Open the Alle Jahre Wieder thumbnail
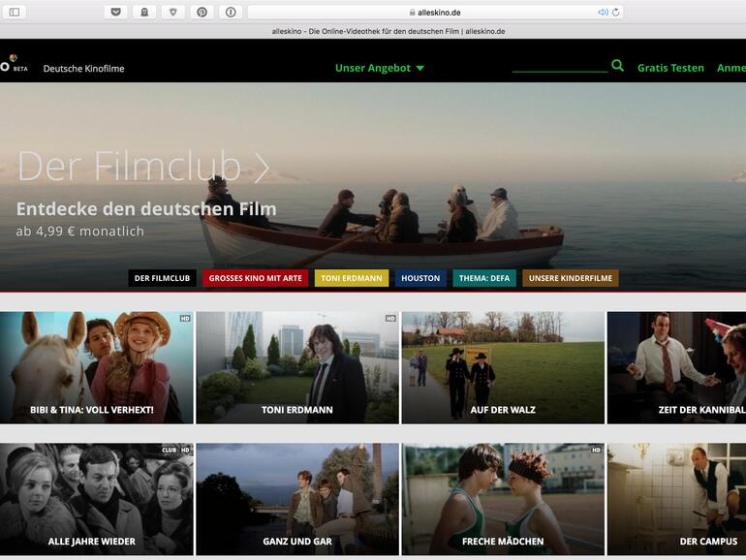Image resolution: width=746 pixels, height=560 pixels. (x=97, y=499)
